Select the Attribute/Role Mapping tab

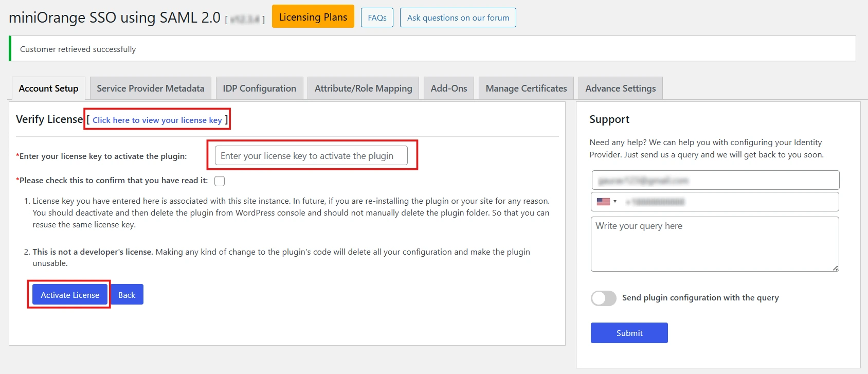[x=363, y=88]
